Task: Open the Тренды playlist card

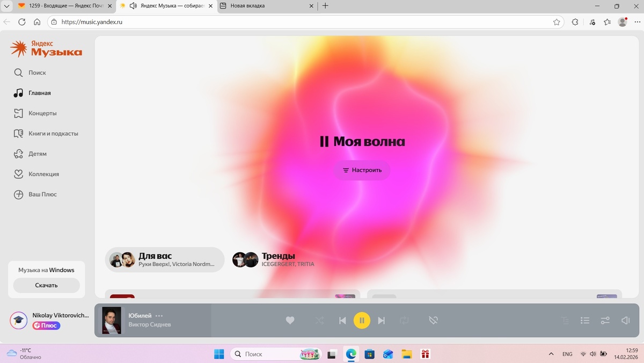Action: coord(274,260)
